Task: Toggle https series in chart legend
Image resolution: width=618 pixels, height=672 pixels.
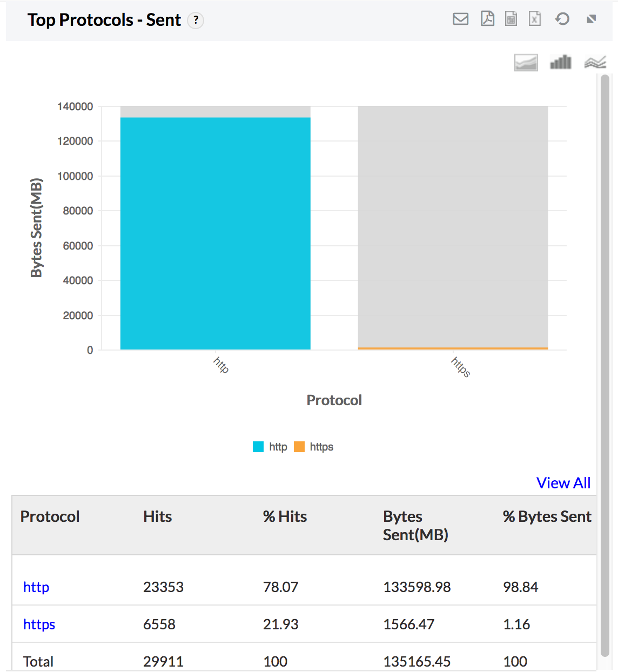Action: [314, 447]
